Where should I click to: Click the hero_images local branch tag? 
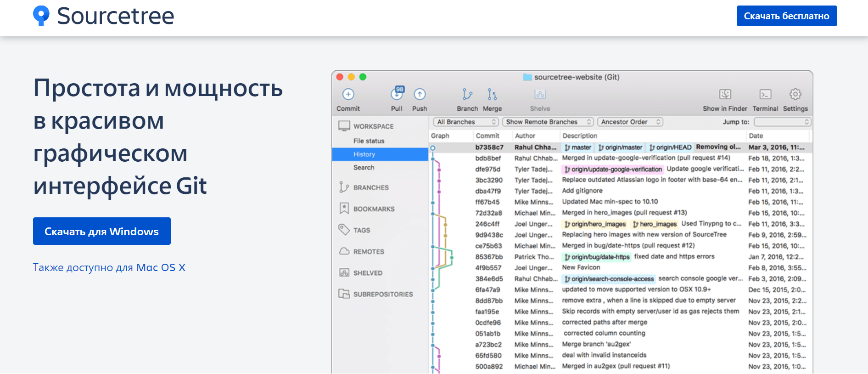(655, 224)
